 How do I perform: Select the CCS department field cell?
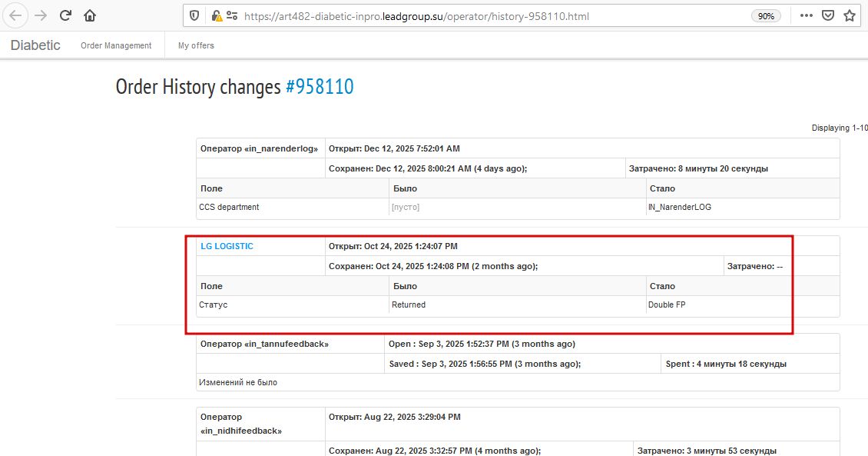click(293, 207)
